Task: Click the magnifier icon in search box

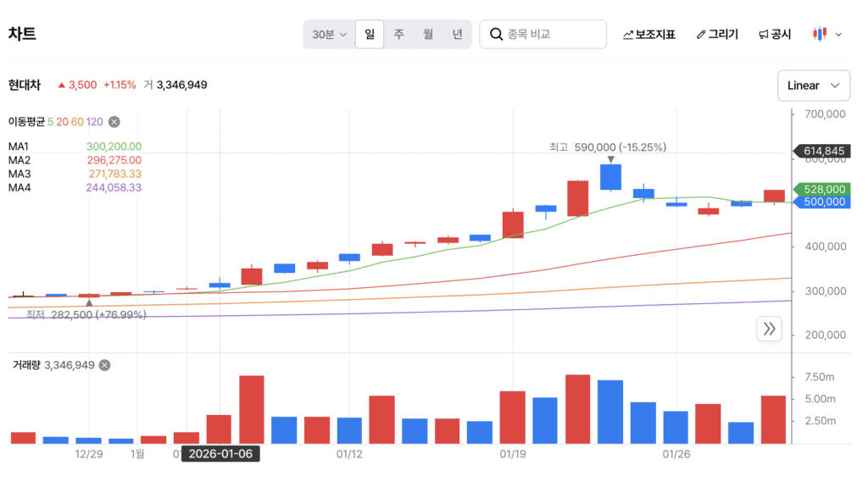Action: click(x=495, y=35)
